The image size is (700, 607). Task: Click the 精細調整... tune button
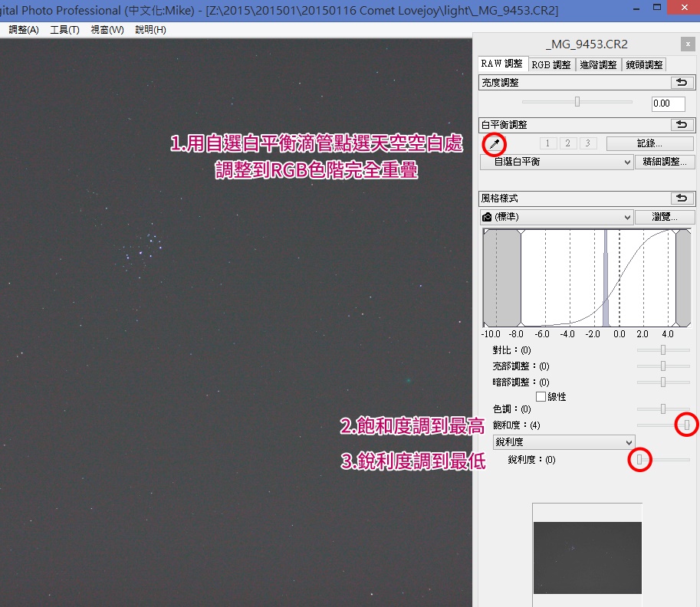point(665,162)
